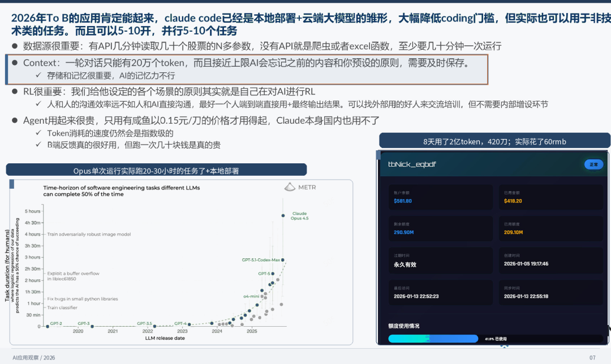
Task: Click the 2026-01-05 19:17:46 creation timestamp
Action: coord(526,263)
